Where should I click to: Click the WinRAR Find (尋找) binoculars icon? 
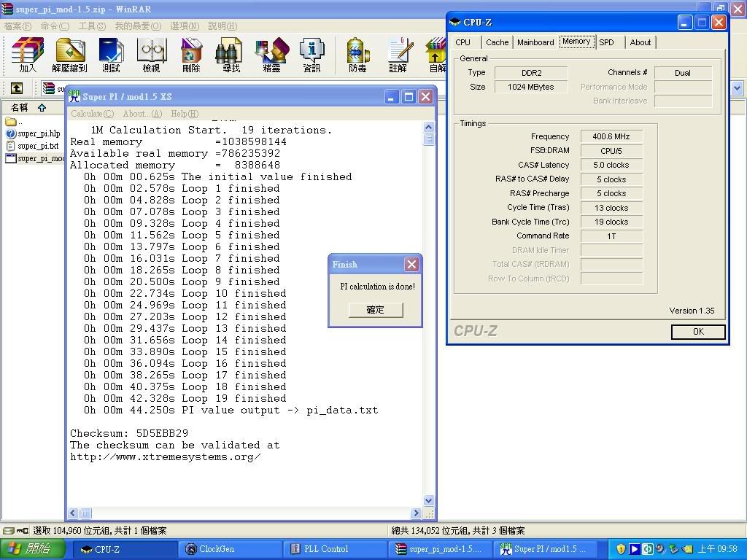(231, 55)
